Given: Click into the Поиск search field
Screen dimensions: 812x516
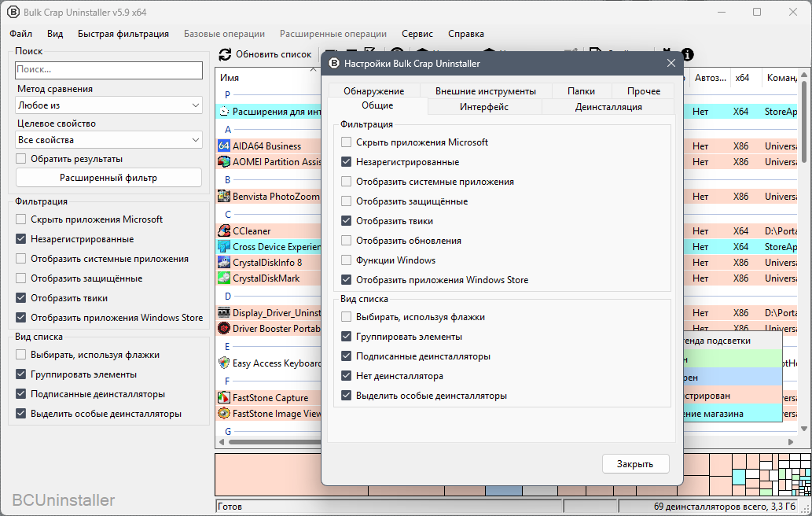Looking at the screenshot, I should [x=108, y=69].
